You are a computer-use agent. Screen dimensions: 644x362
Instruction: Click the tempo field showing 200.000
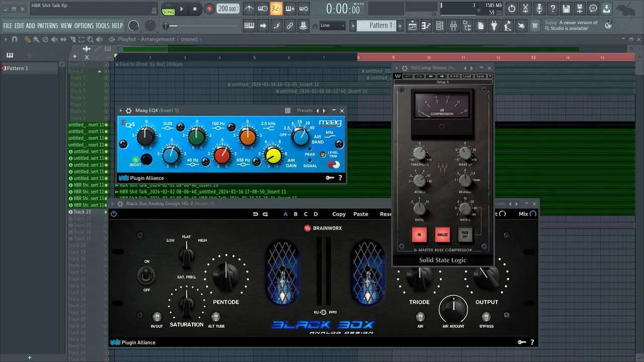pyautogui.click(x=228, y=9)
